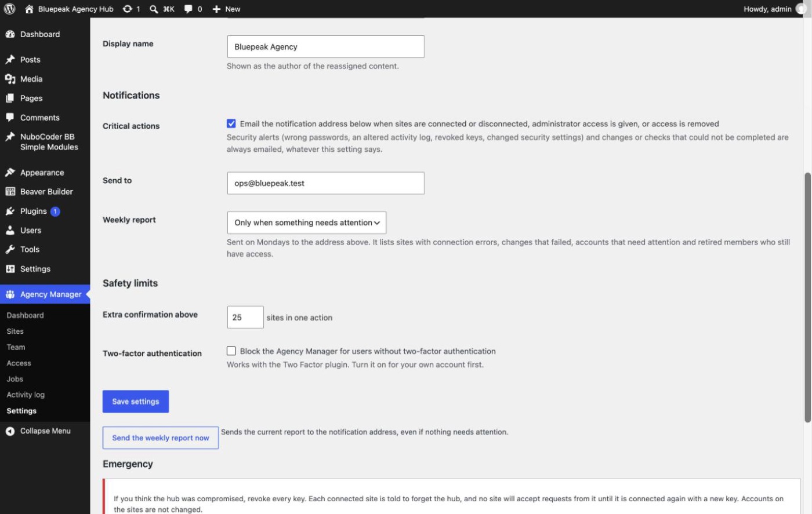The image size is (812, 514).
Task: Click the extra confirmation sites number field
Action: 245,318
